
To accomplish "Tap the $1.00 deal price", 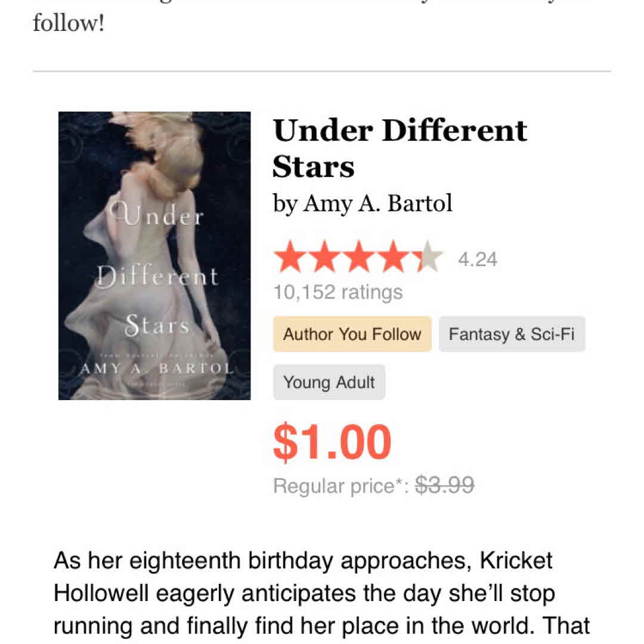I will click(x=332, y=442).
